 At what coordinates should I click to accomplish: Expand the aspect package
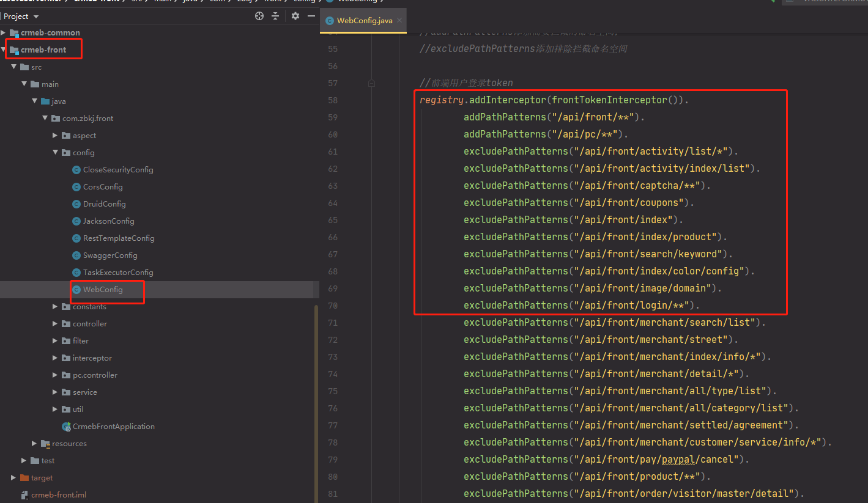(56, 135)
